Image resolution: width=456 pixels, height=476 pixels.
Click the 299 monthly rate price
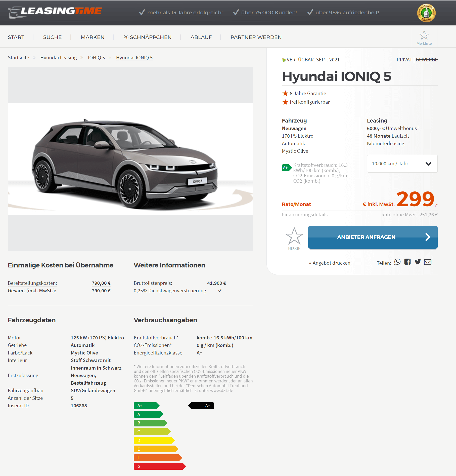pos(416,199)
